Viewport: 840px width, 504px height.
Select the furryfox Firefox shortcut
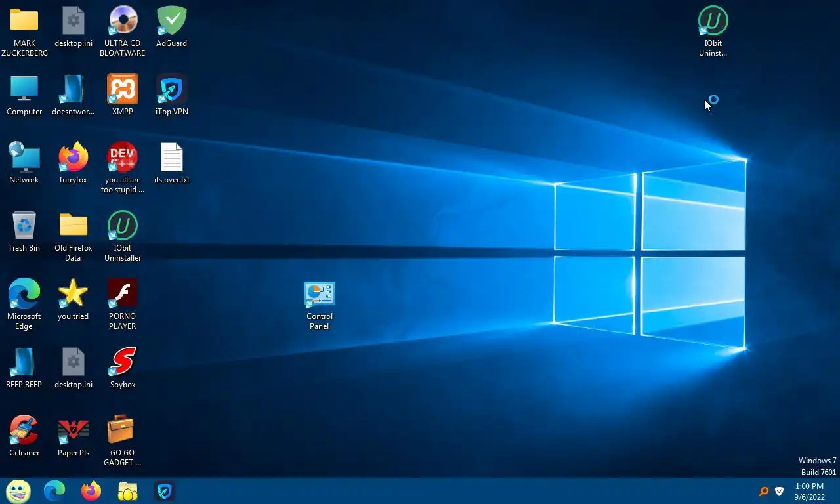click(x=73, y=157)
